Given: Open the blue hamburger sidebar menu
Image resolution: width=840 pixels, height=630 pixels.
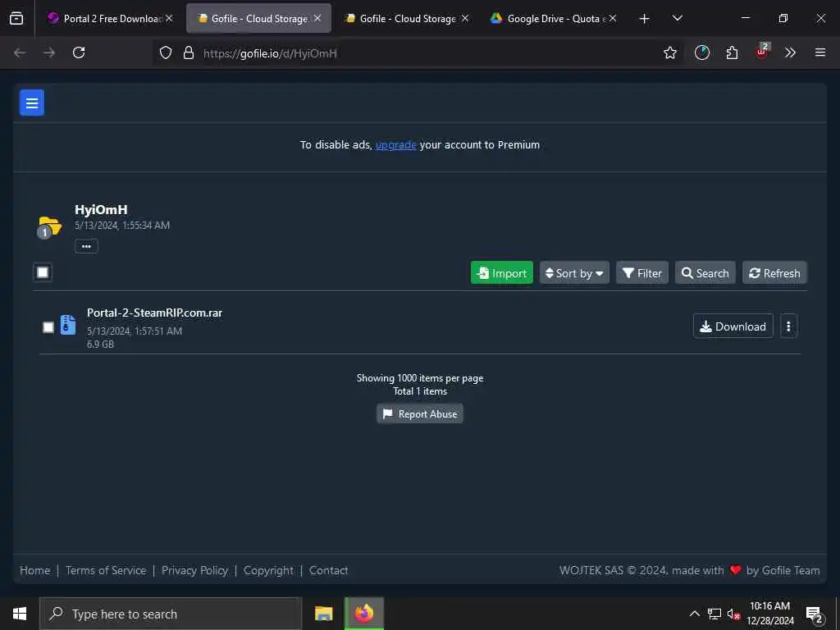Looking at the screenshot, I should (x=32, y=103).
